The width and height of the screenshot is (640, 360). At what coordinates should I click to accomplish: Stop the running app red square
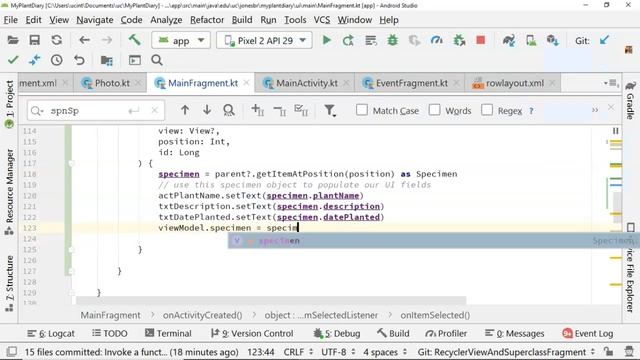[480, 40]
